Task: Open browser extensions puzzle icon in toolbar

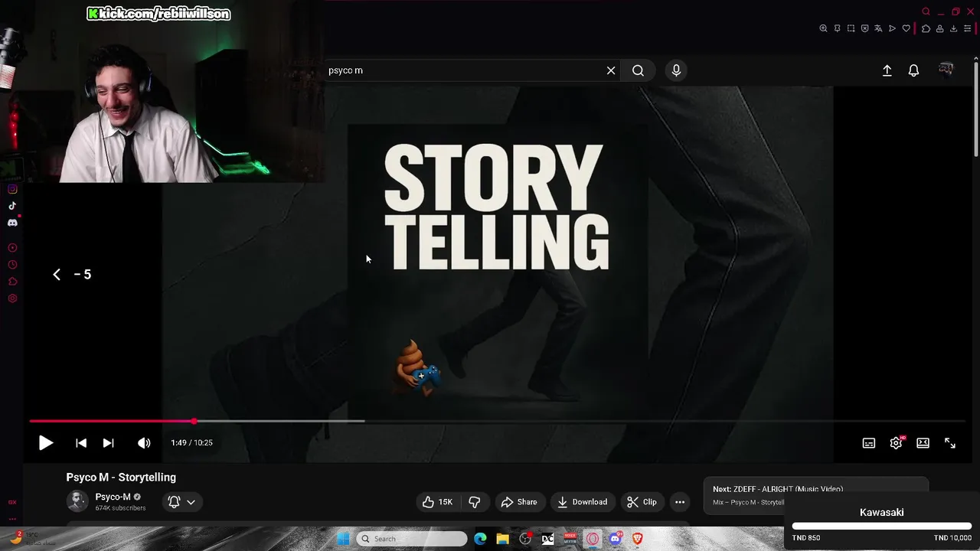Action: [926, 28]
